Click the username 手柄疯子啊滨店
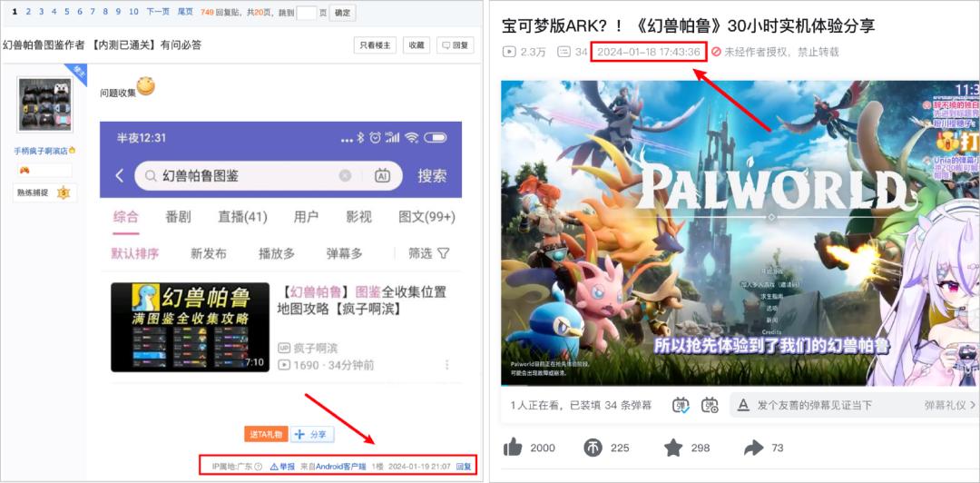The width and height of the screenshot is (980, 483). coord(41,151)
